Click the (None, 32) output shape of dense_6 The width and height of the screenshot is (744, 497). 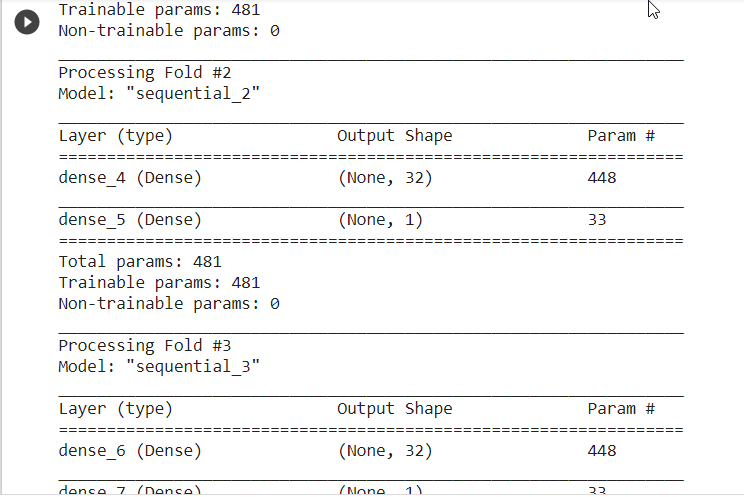(385, 451)
